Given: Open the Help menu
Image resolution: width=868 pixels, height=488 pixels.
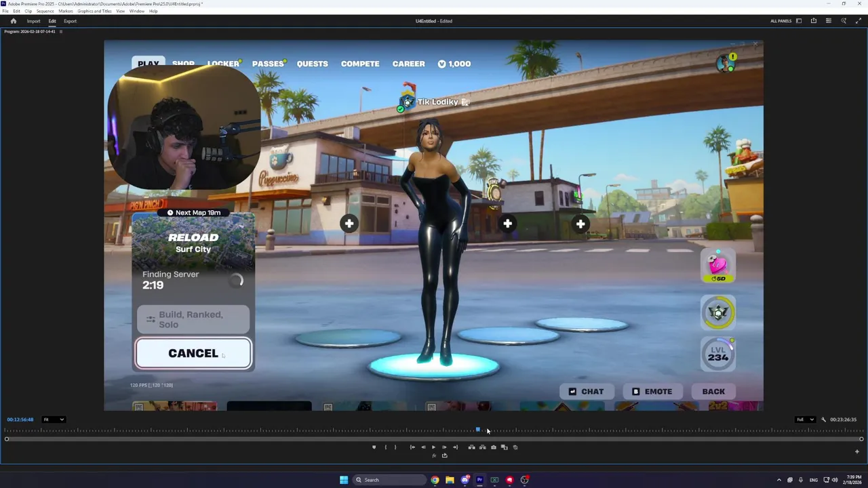Looking at the screenshot, I should point(153,11).
